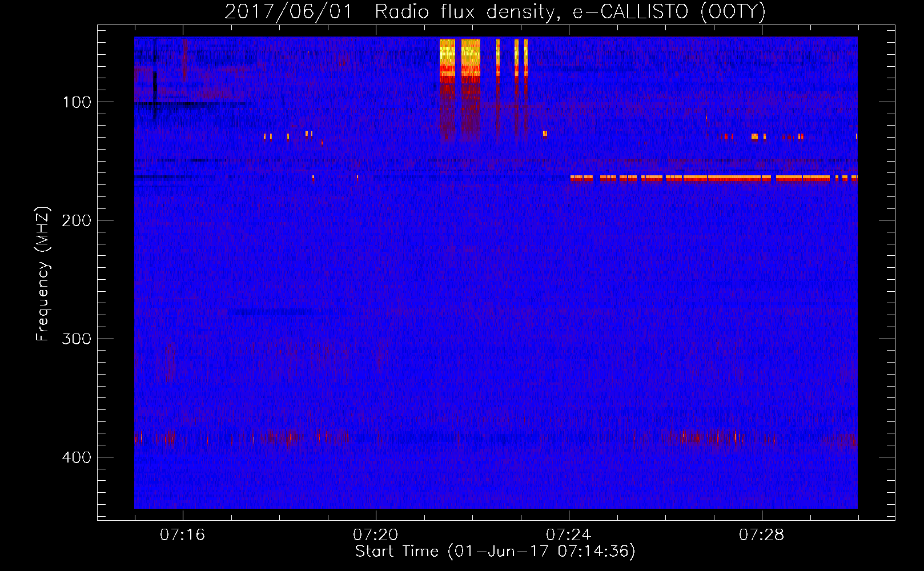Click the 07:16 time tick label
The height and width of the screenshot is (571, 924).
[x=183, y=534]
